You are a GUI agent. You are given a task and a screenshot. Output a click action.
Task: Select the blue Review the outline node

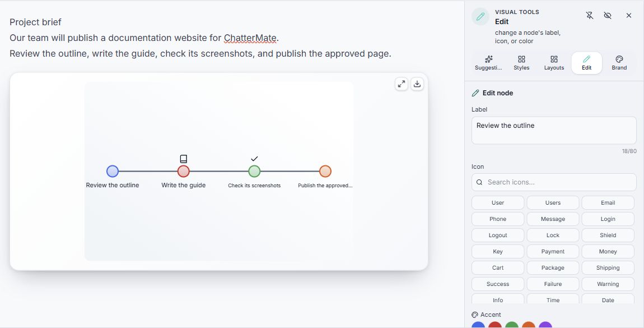[112, 172]
